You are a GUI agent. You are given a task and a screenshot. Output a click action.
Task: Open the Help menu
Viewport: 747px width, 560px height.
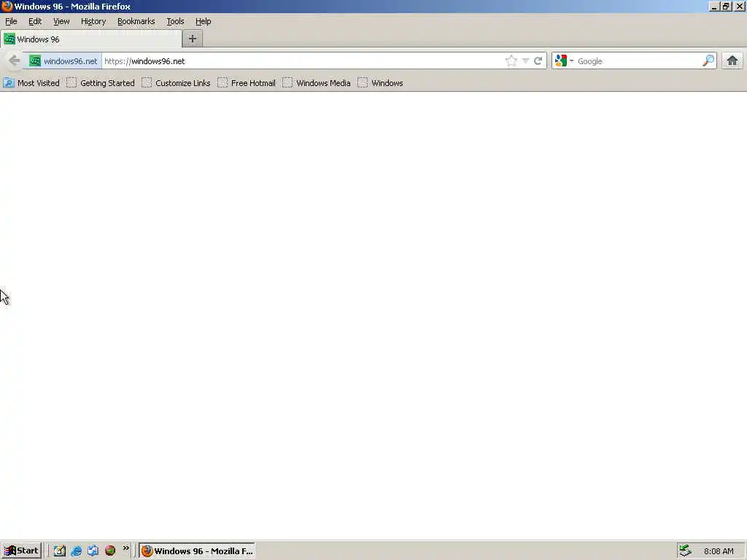tap(204, 21)
